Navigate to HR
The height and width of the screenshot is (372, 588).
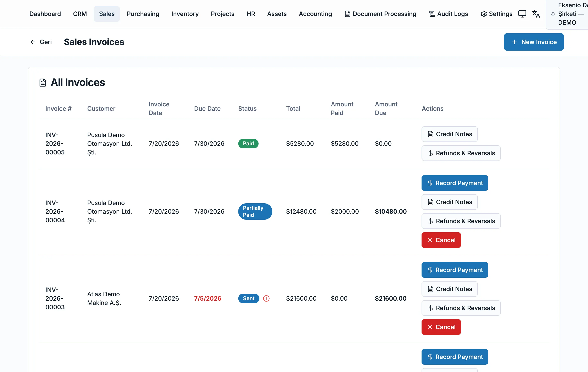251,14
